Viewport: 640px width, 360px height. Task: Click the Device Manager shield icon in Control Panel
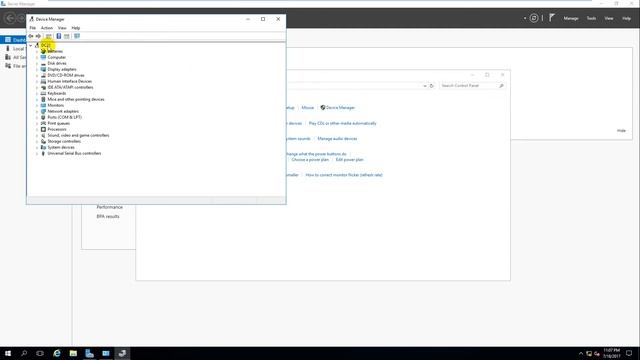[x=322, y=108]
